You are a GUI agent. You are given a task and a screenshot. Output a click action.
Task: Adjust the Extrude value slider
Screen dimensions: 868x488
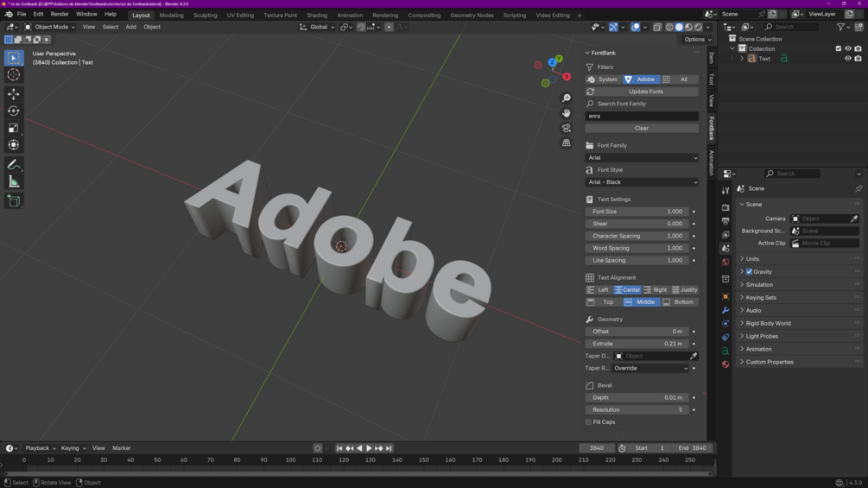(637, 344)
